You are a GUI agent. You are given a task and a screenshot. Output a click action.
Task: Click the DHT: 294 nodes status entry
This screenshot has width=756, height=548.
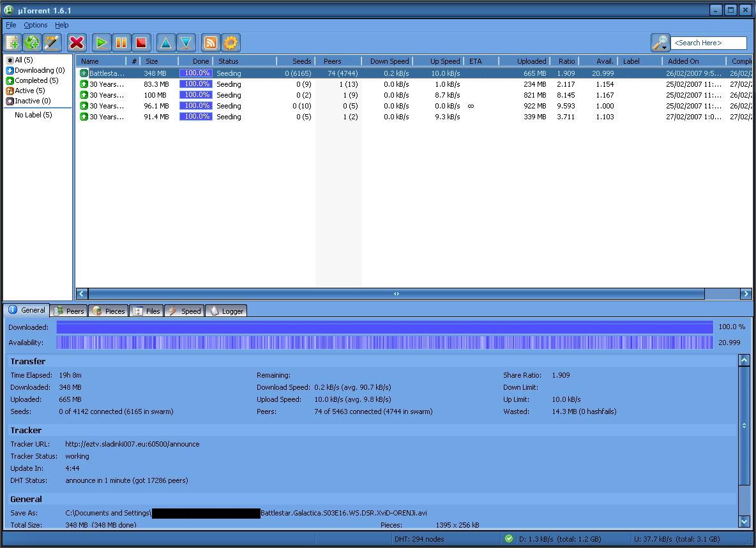point(419,539)
